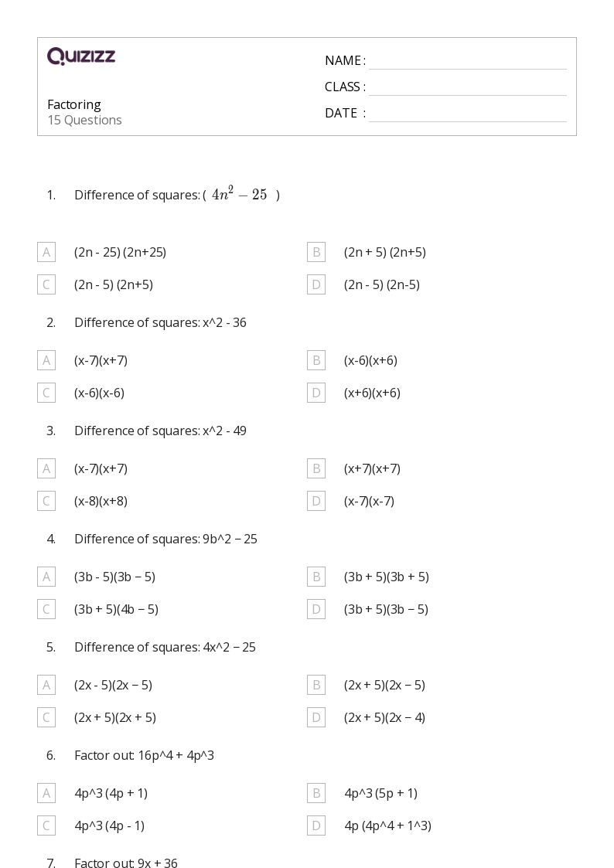
Task: Click the Quizizz logo
Action: [x=81, y=56]
